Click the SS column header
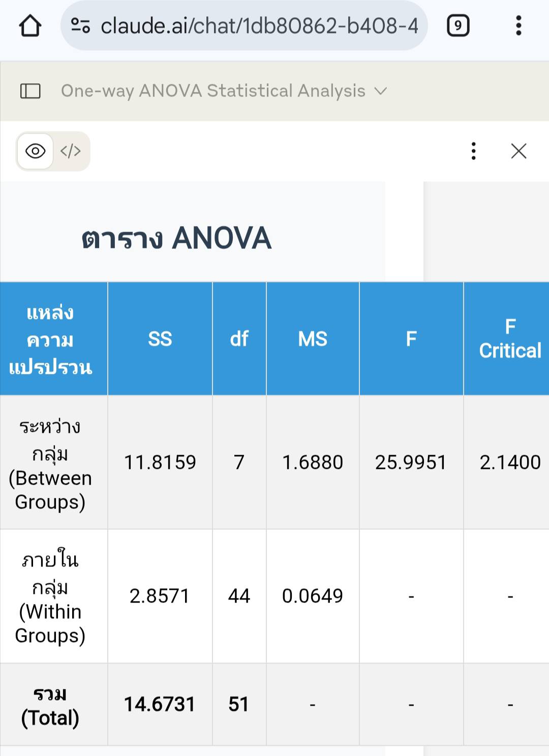Image resolution: width=549 pixels, height=756 pixels. (160, 339)
